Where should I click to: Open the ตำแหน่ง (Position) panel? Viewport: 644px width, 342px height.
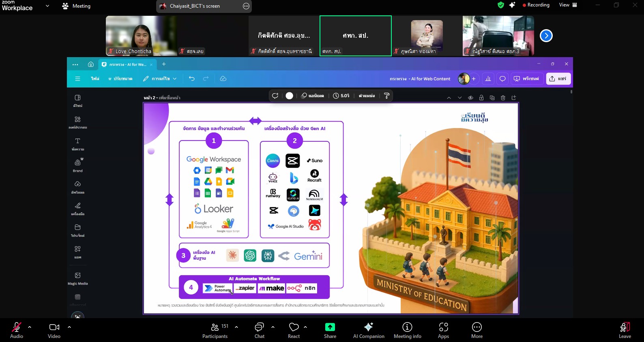pyautogui.click(x=367, y=96)
